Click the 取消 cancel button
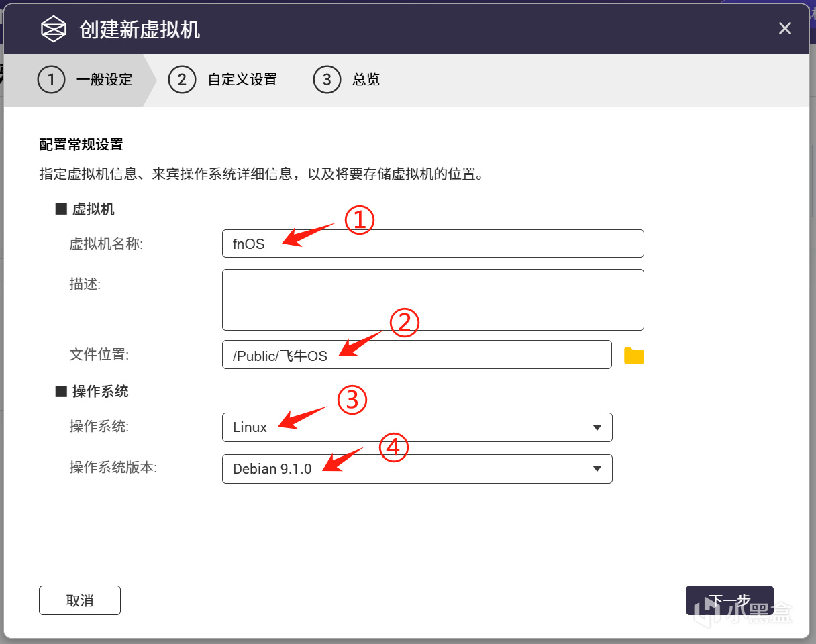816x644 pixels. (80, 600)
